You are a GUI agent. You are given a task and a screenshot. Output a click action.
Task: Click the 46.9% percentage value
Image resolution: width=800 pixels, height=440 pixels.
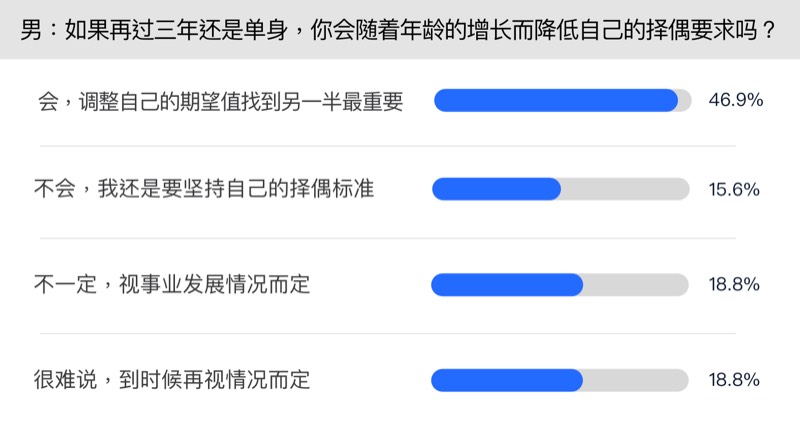click(x=735, y=100)
